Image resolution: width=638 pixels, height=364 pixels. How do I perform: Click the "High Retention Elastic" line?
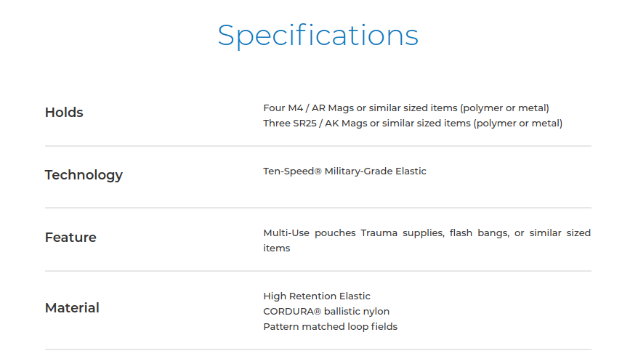(x=317, y=296)
